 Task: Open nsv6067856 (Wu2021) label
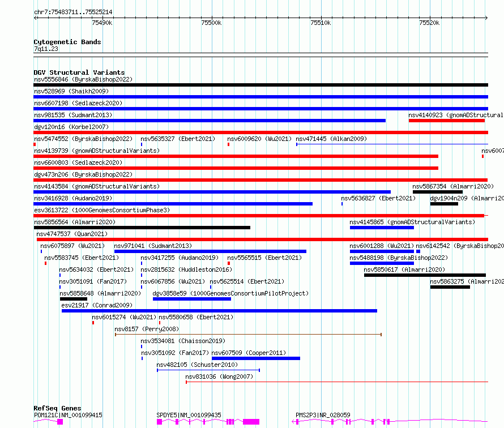coord(173,281)
